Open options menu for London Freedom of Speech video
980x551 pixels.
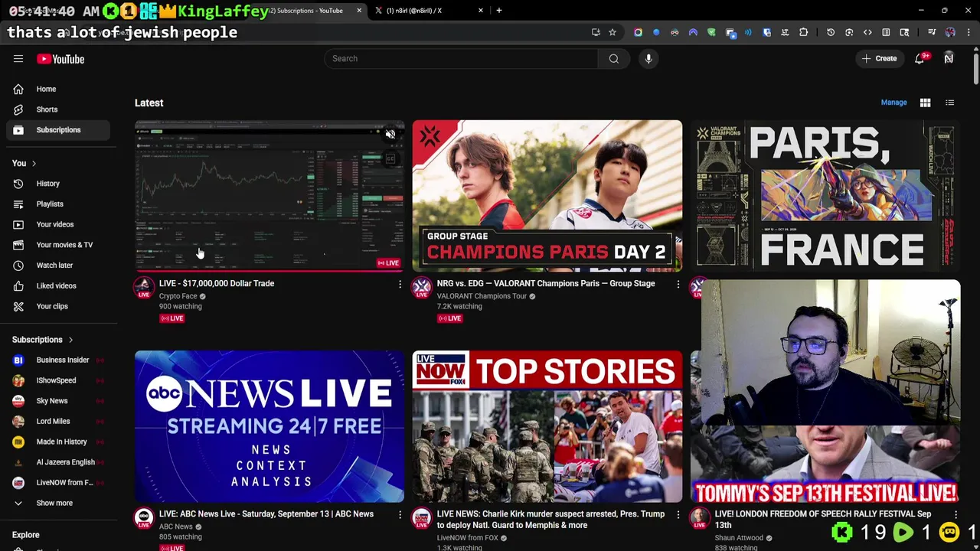point(955,515)
